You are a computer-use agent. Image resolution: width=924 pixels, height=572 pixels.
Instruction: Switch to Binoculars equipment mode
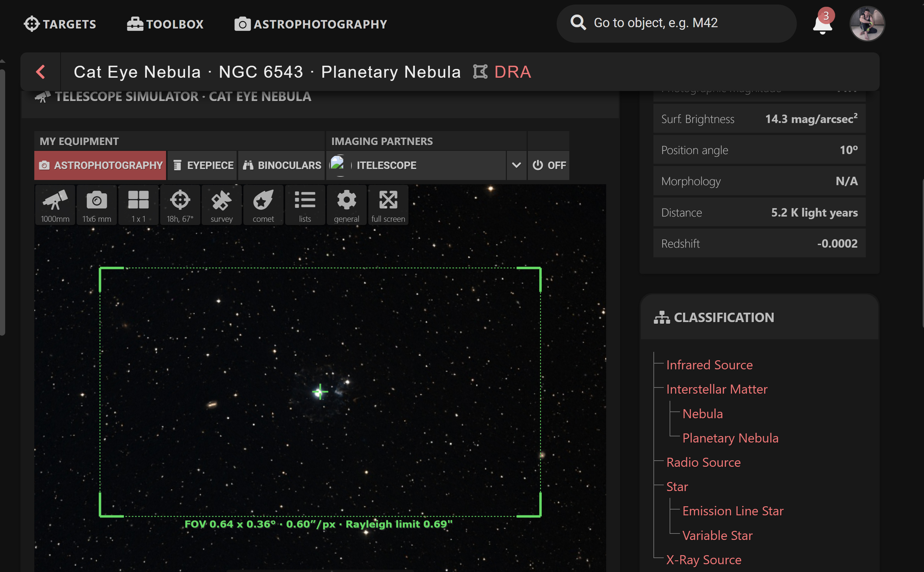pos(282,165)
